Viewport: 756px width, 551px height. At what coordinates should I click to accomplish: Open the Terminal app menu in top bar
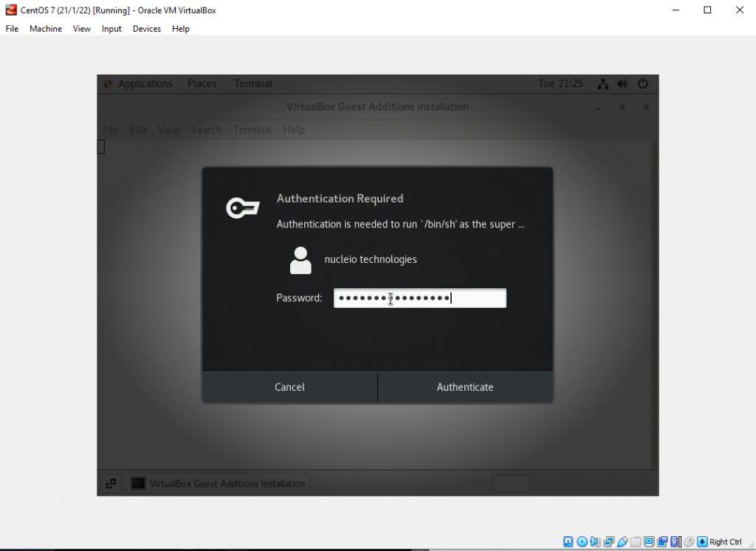(253, 84)
